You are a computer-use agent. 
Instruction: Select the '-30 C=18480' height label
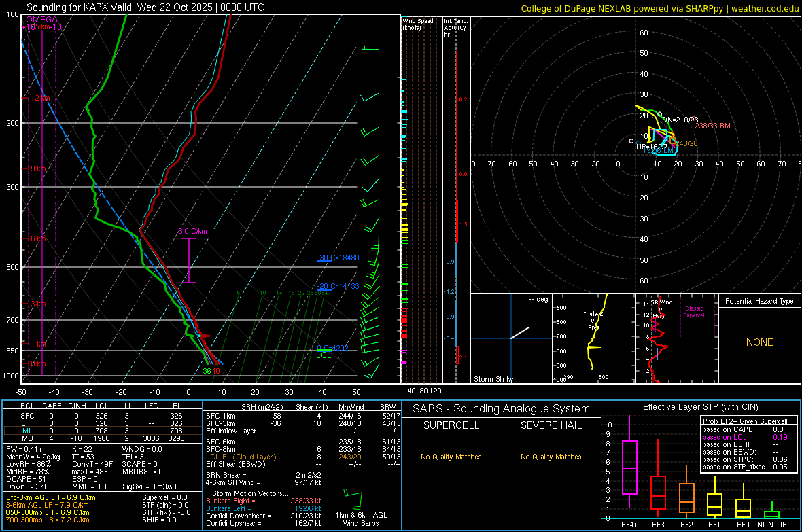tap(338, 258)
